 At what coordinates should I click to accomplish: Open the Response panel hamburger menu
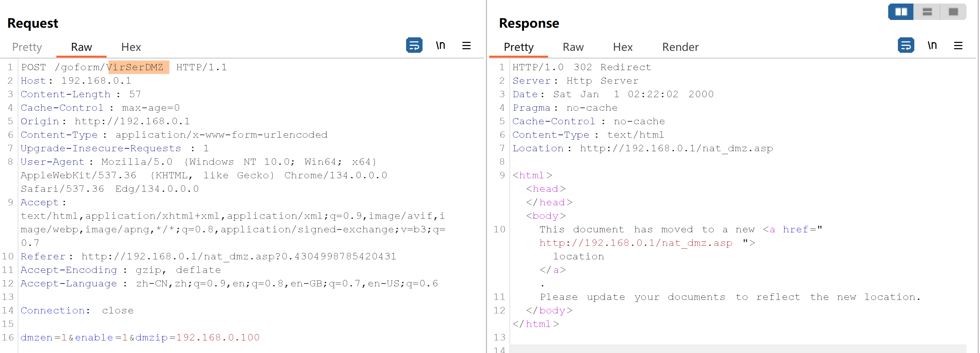[x=958, y=46]
